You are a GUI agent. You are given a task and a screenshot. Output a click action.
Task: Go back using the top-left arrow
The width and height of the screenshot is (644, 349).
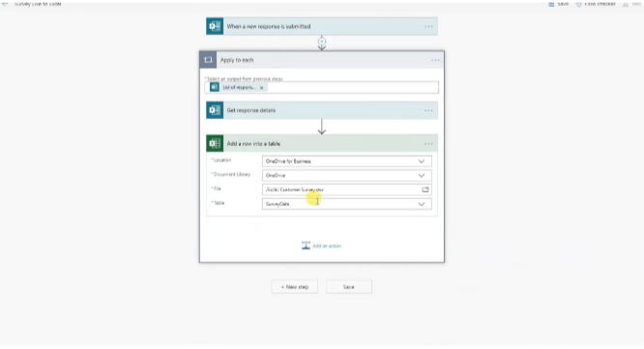(5, 3)
